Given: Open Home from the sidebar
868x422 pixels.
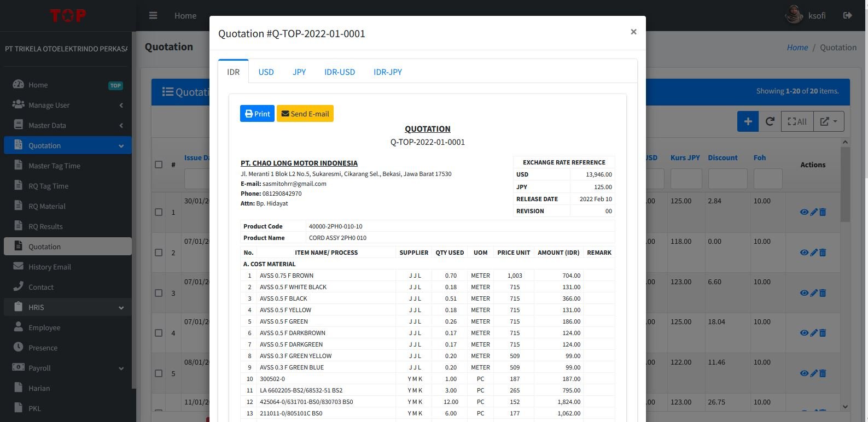Looking at the screenshot, I should tap(38, 85).
